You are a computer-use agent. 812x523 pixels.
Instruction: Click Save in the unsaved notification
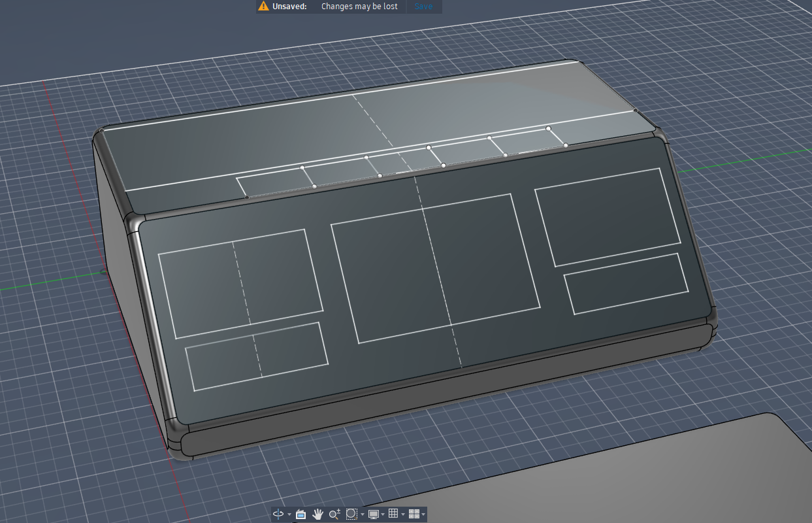423,7
